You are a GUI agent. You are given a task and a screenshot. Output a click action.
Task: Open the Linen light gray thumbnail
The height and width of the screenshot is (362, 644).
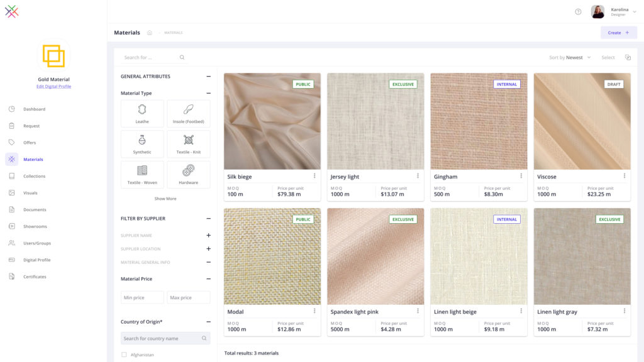point(582,256)
